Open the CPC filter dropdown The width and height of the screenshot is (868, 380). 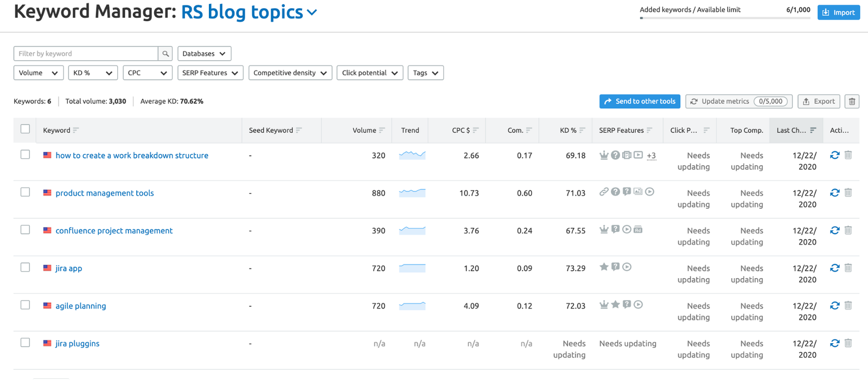tap(148, 73)
